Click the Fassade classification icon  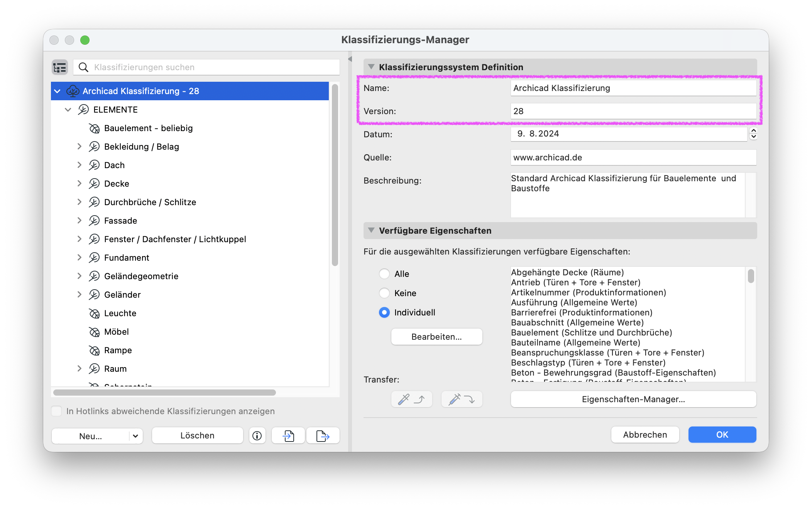(94, 221)
